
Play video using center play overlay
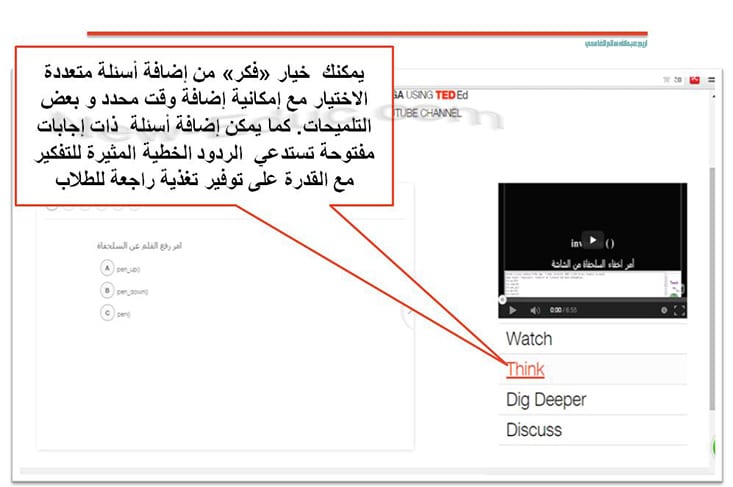pyautogui.click(x=592, y=240)
